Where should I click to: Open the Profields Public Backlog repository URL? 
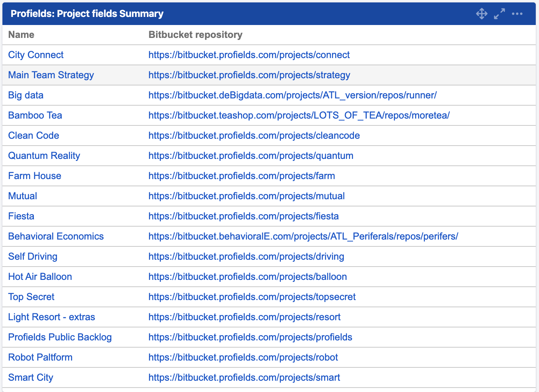(x=250, y=337)
